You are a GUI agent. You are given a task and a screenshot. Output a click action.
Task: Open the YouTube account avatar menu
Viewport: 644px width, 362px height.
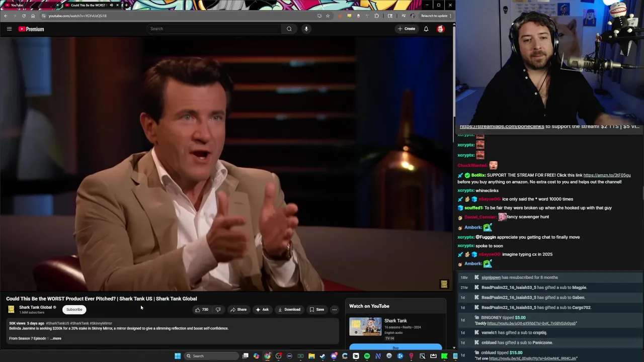click(x=441, y=29)
